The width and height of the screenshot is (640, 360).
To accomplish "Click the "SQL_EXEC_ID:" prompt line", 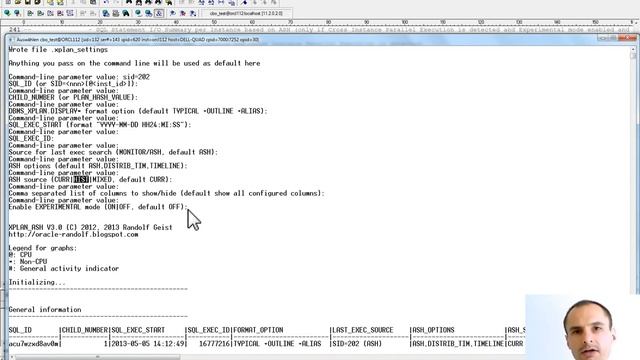I will click(31, 138).
